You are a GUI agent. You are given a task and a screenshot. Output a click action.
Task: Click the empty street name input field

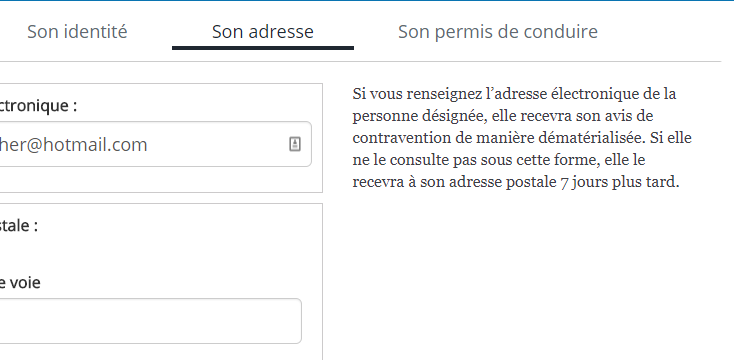coord(151,321)
